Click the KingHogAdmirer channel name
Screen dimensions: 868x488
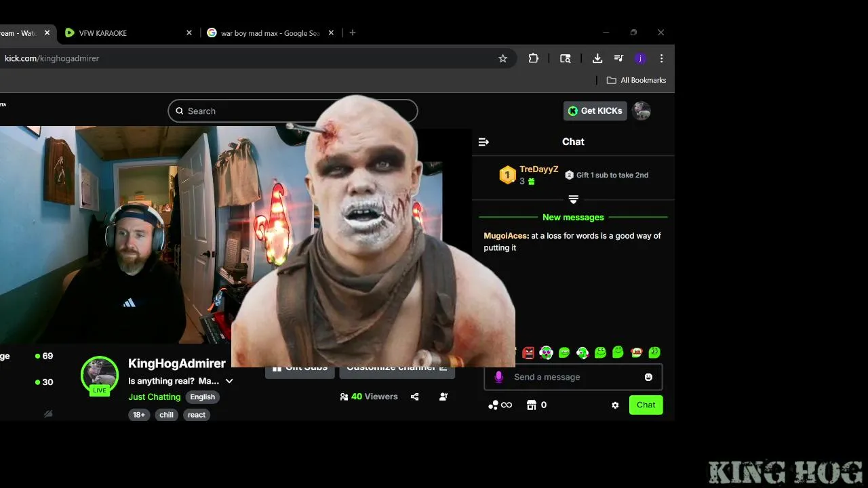pos(177,364)
